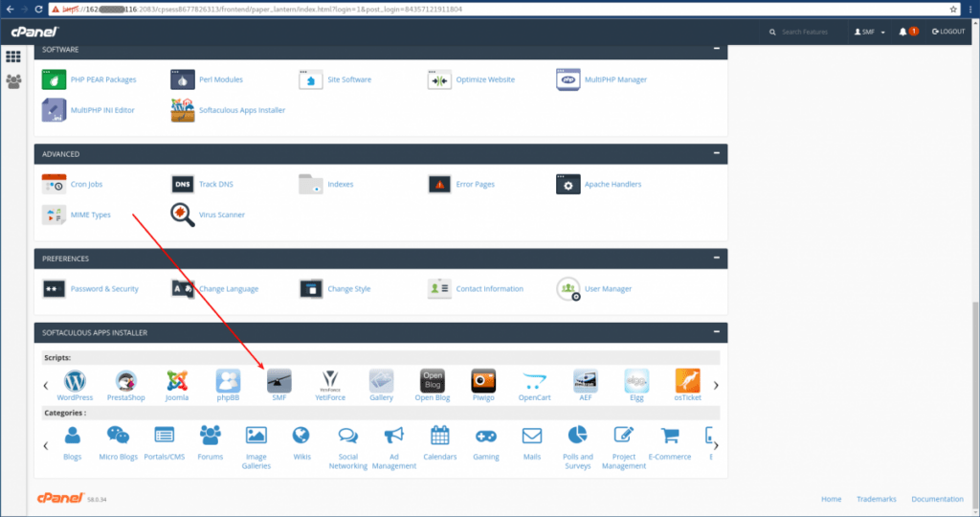
Task: Log out of cPanel
Action: (948, 32)
